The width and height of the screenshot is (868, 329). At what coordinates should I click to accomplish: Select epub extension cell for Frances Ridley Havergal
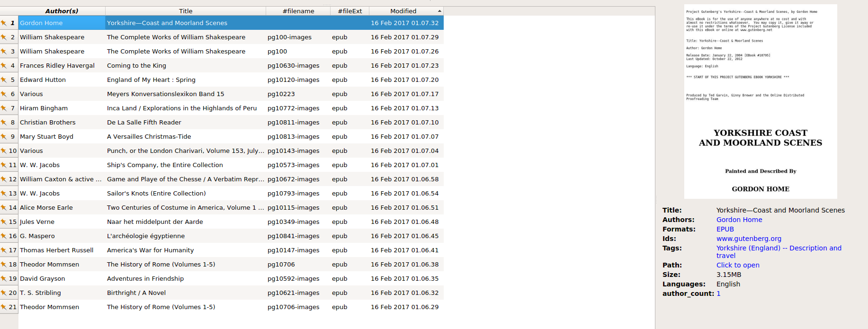[350, 65]
